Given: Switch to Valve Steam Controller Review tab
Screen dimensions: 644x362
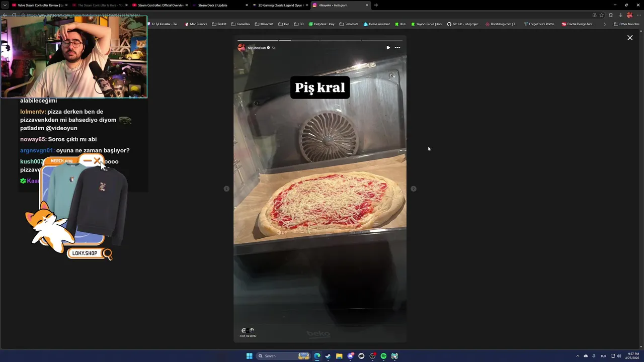Looking at the screenshot, I should (39, 5).
